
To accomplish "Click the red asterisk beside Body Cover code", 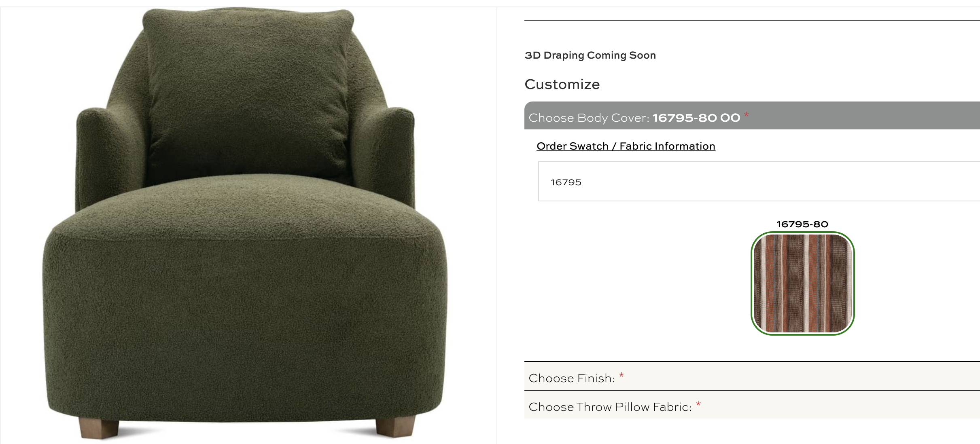I will click(746, 115).
